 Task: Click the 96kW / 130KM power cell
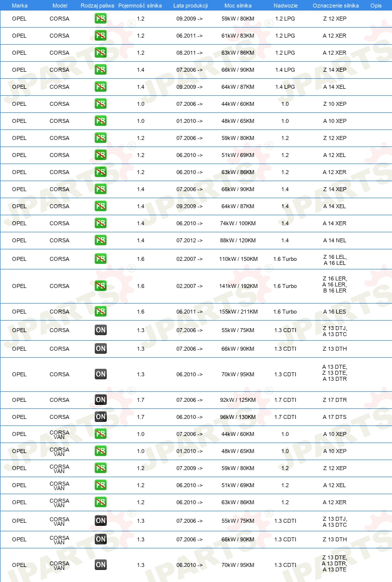238,417
